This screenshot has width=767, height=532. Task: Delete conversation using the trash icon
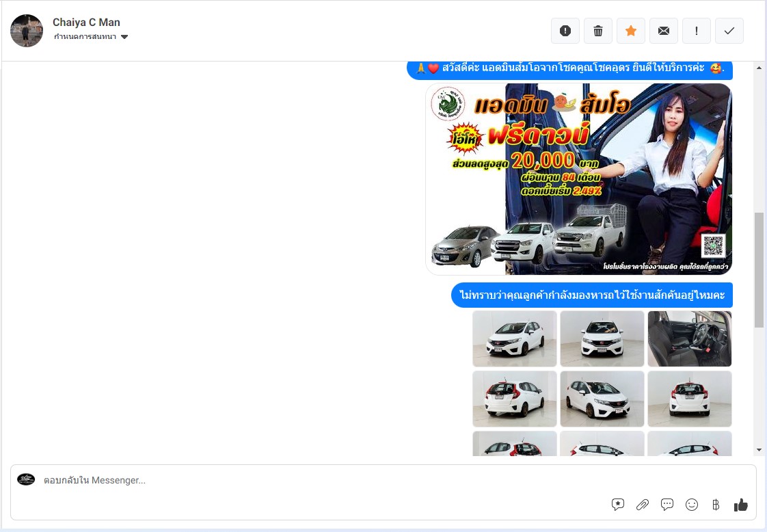point(598,31)
